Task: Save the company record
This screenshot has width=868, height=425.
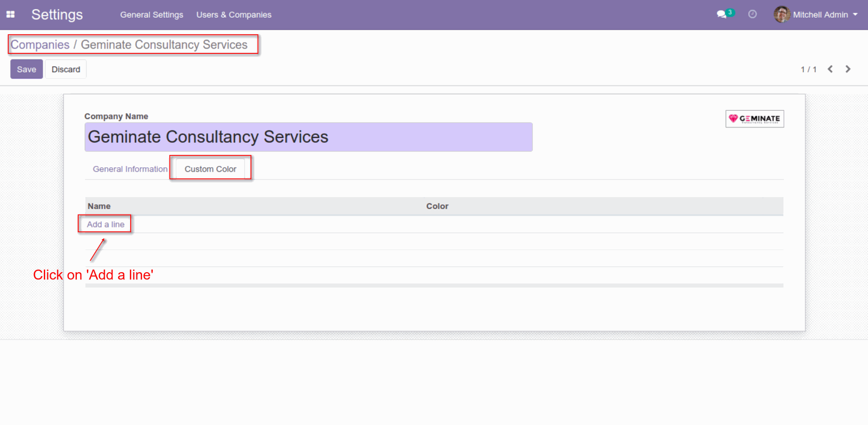Action: 26,69
